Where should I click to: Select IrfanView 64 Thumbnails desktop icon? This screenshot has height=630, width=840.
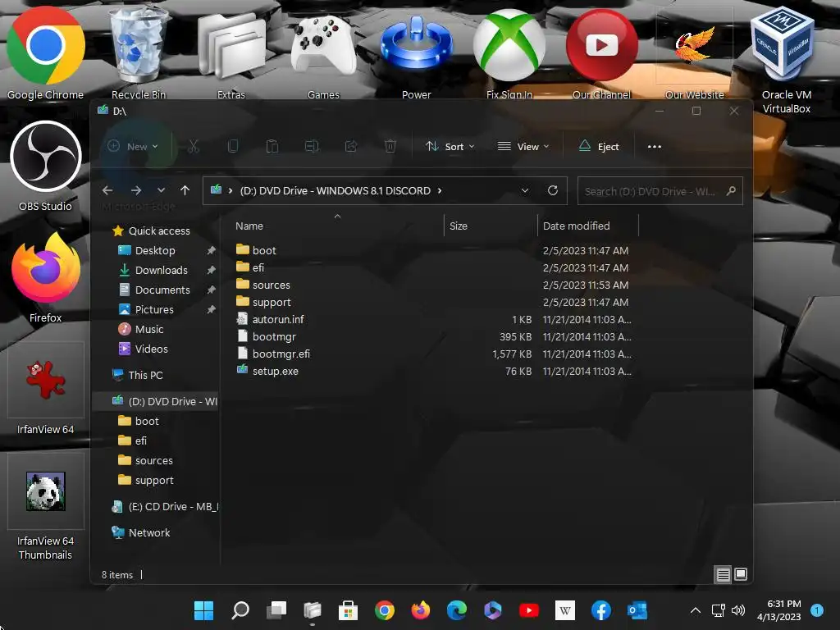pos(46,508)
